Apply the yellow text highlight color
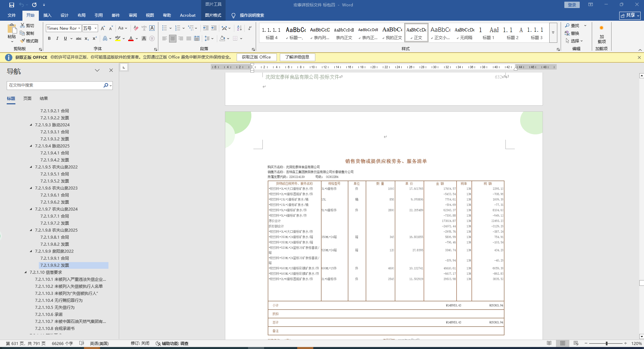This screenshot has width=644, height=349. point(117,39)
